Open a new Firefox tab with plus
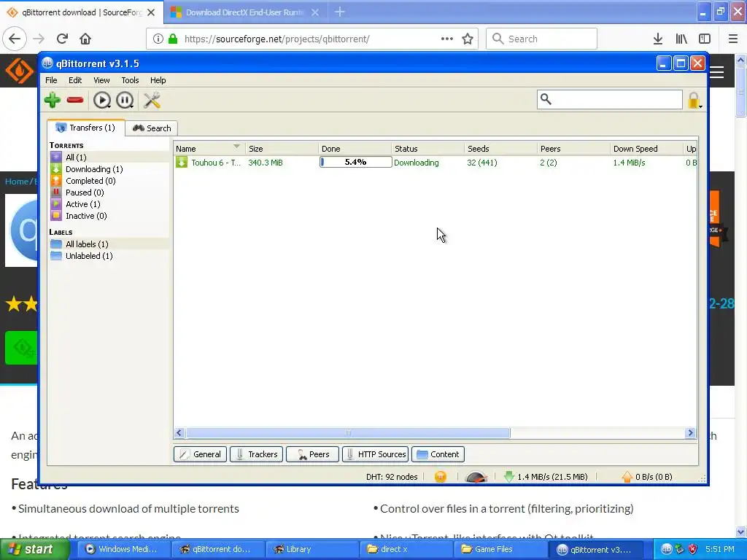Viewport: 747px width, 560px height. (340, 12)
